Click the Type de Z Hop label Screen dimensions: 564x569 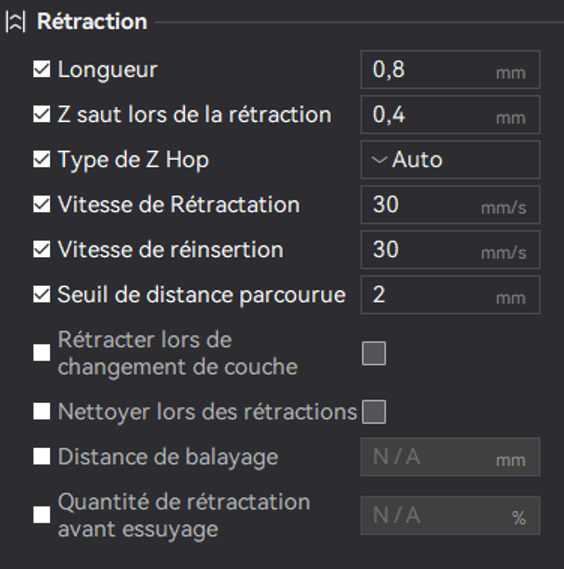tap(134, 160)
